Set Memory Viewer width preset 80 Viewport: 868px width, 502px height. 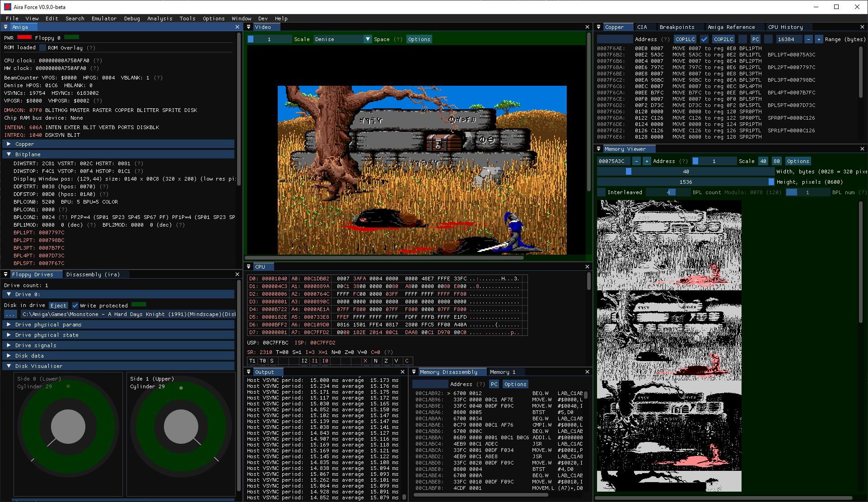(x=776, y=161)
